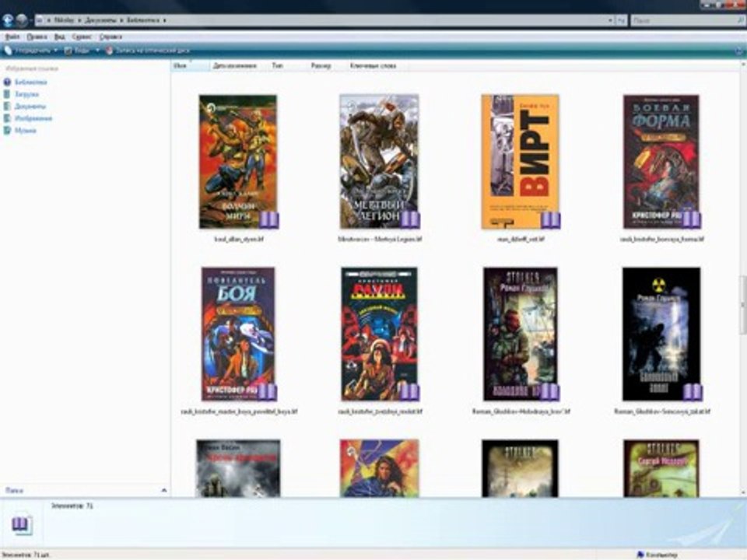Open Библиотека favorite link in sidebar
The width and height of the screenshot is (747, 560).
tap(30, 82)
